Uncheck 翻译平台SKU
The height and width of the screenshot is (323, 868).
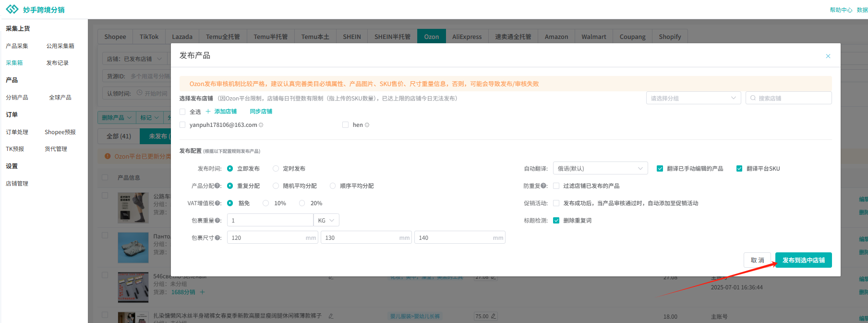[739, 169]
